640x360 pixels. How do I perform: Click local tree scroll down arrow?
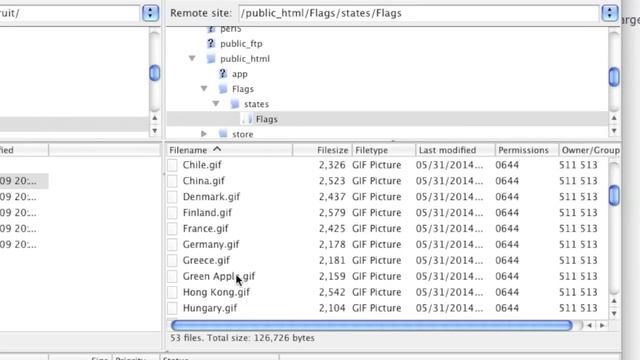[154, 131]
